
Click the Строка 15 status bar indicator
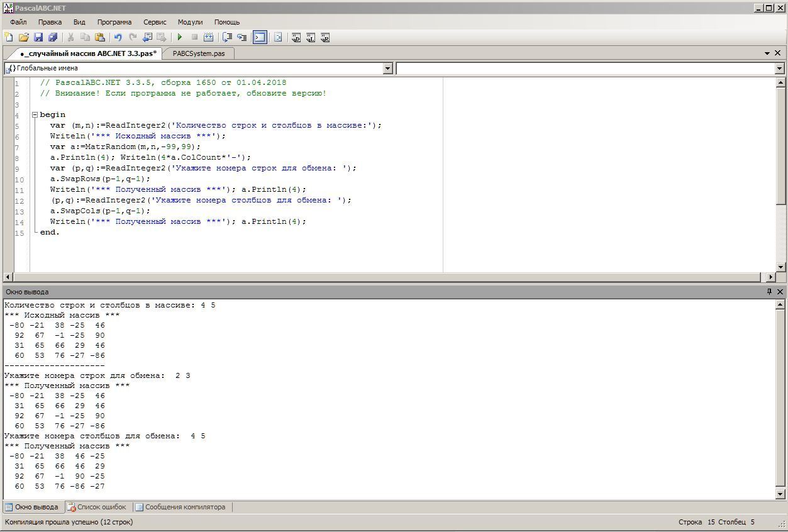click(x=697, y=522)
